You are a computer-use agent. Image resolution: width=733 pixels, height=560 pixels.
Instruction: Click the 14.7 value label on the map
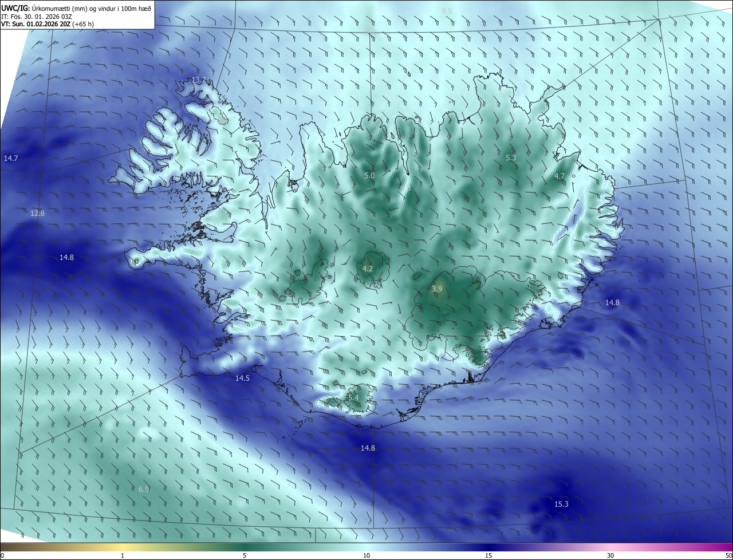click(11, 158)
